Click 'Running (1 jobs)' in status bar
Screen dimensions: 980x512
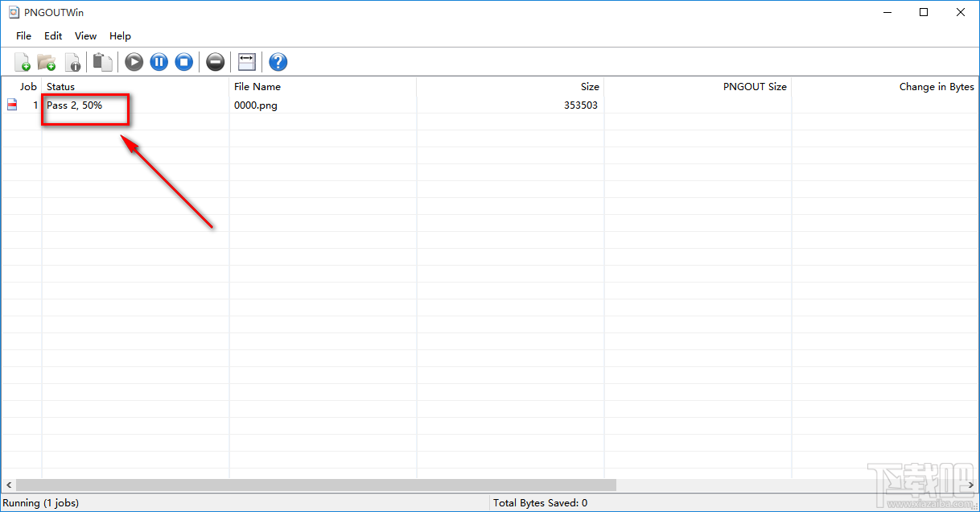[41, 503]
